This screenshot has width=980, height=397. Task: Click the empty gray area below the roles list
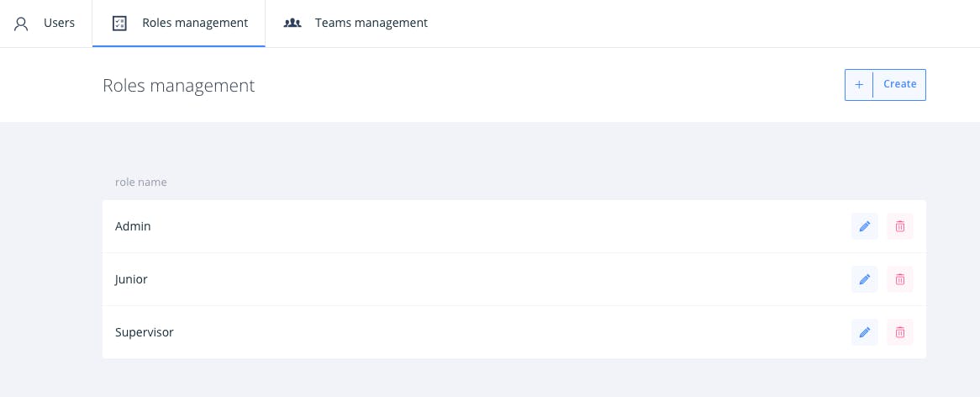click(x=514, y=378)
